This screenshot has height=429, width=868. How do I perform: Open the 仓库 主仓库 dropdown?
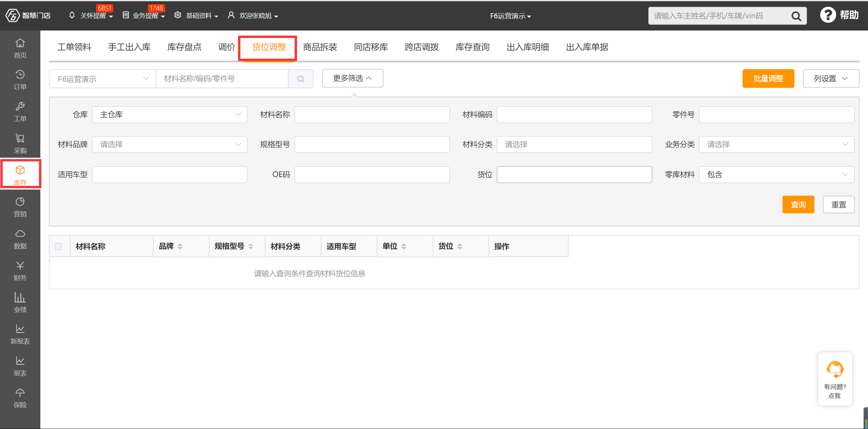170,115
